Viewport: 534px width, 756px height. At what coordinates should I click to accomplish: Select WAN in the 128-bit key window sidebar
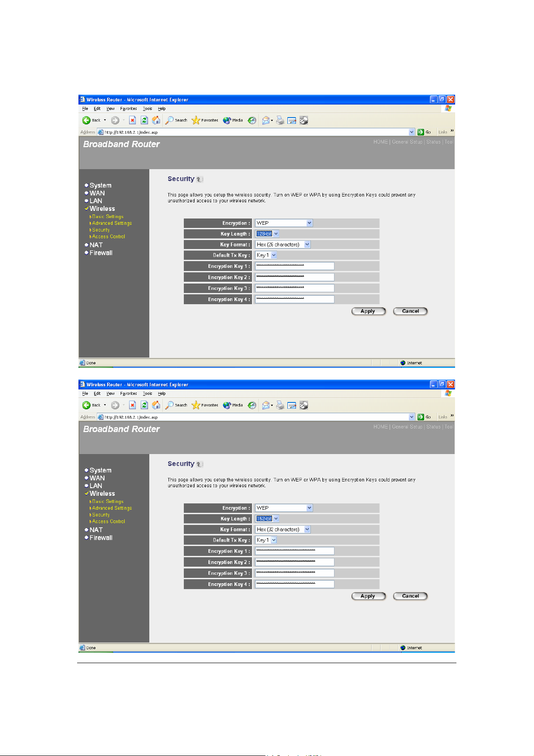point(97,193)
